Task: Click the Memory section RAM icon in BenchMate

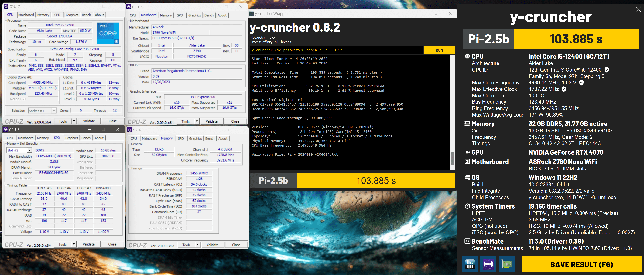Action: point(467,124)
